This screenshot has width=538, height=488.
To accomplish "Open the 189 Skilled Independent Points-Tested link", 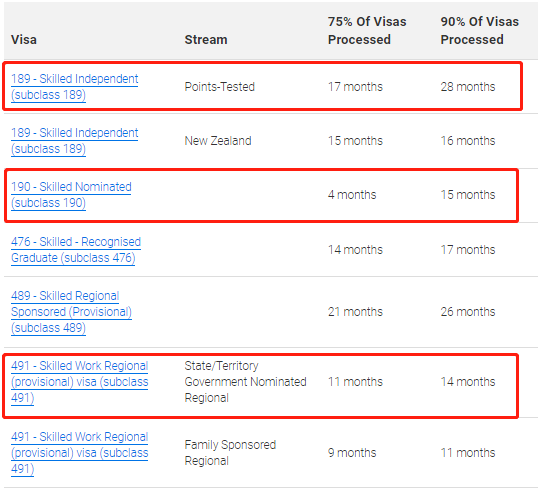I will 74,87.
